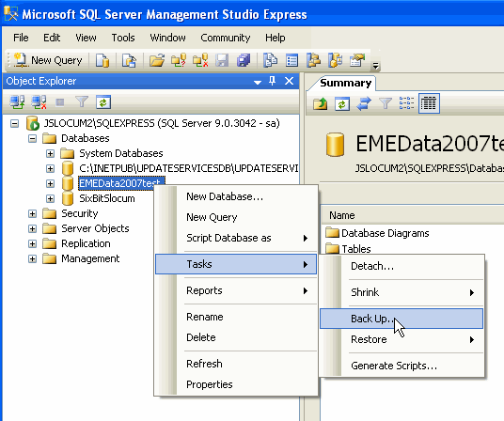Click the Disconnect icon in Object Explorer
This screenshot has height=421, width=504.
point(39,102)
